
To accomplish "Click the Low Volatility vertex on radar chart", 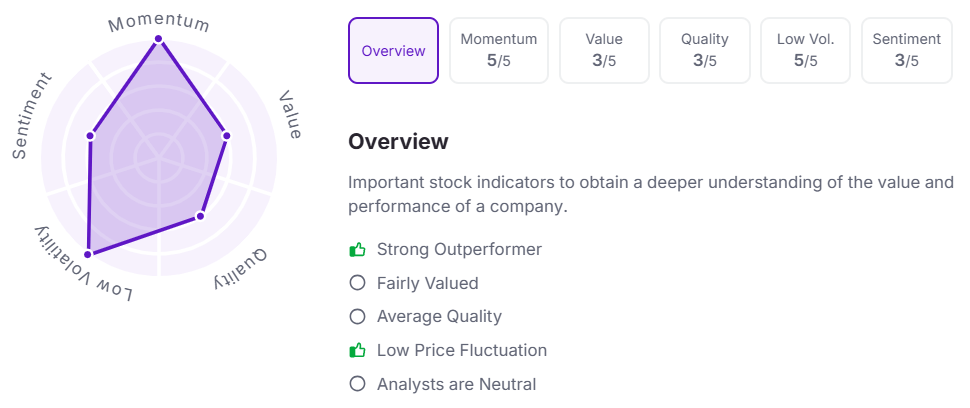I will click(x=88, y=253).
